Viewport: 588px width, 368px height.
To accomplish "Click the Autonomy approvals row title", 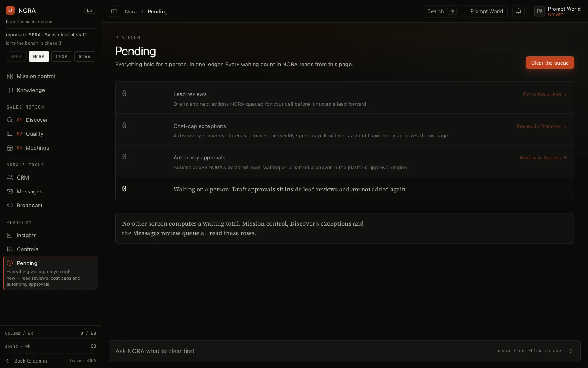I will tap(199, 158).
